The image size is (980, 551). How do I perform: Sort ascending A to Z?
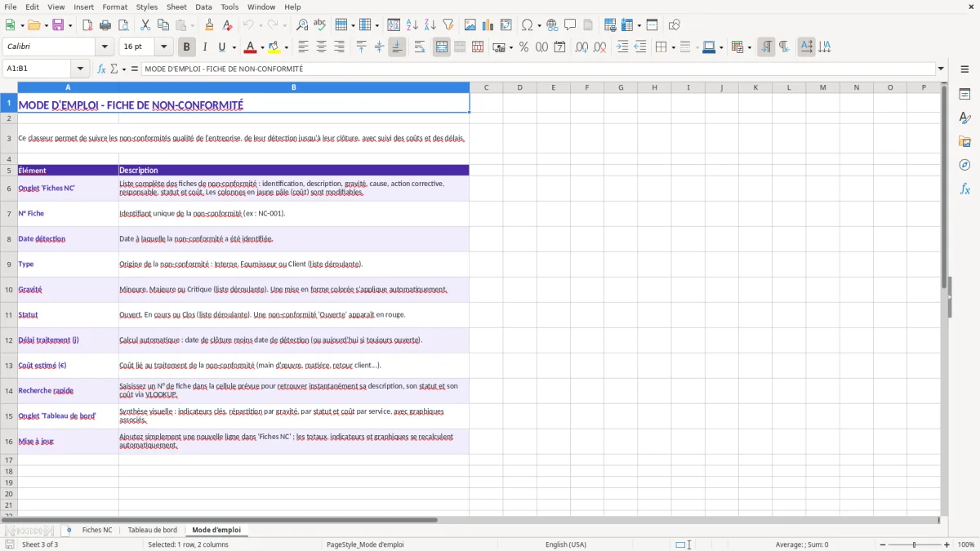coord(412,25)
